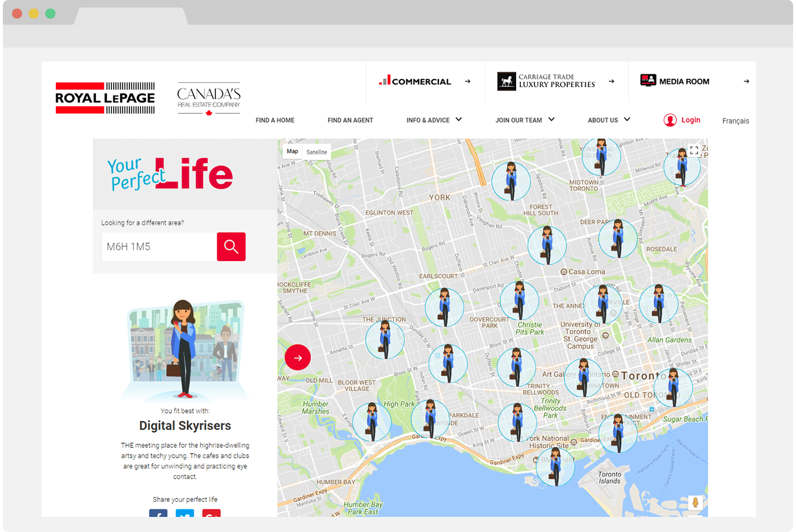Expand the About Us menu

point(608,120)
